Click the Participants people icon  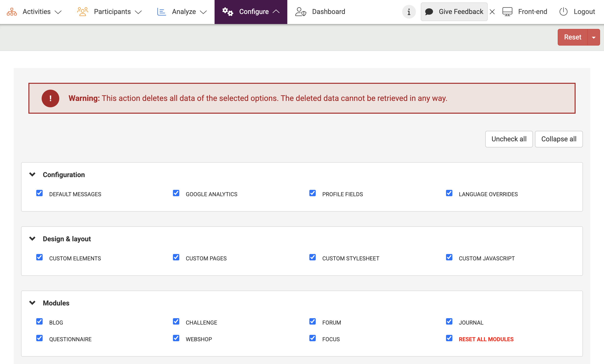[82, 12]
